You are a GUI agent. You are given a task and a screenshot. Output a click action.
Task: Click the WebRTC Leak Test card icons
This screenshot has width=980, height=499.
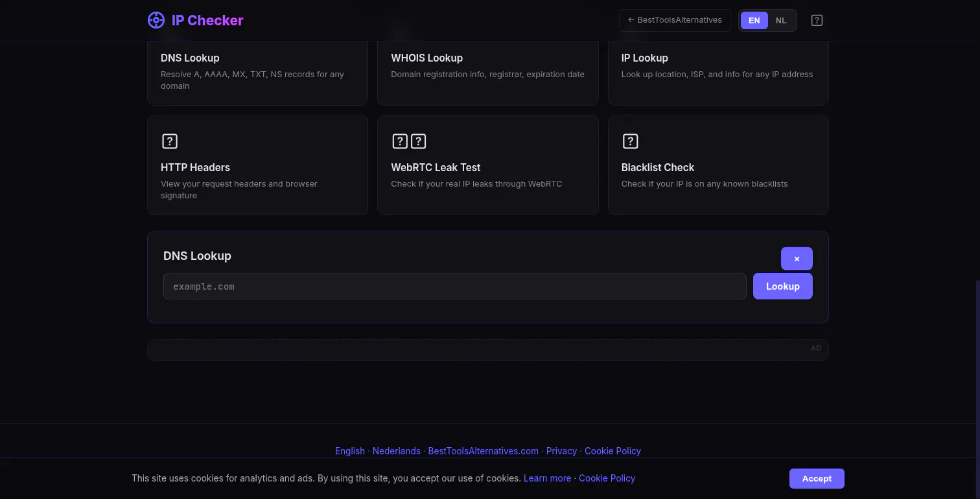coord(409,141)
